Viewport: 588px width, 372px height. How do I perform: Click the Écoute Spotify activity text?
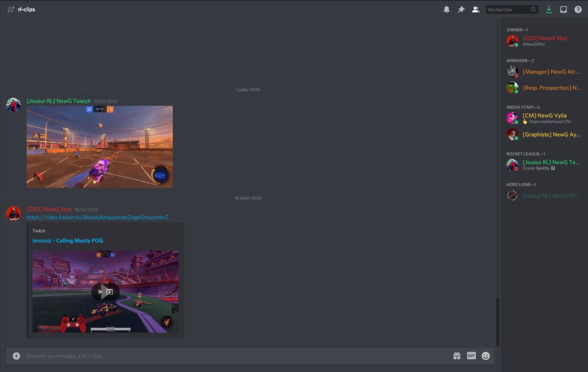click(536, 168)
